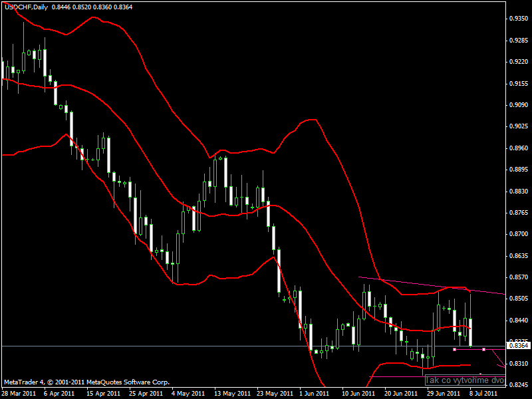
Task: Click the right pink handle of the selected trendline
Action: [484, 349]
